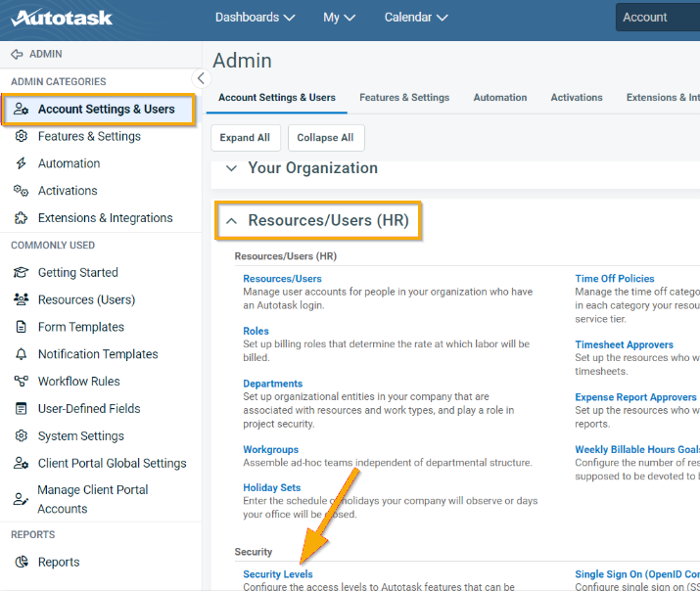Expand the Your Organization section
Viewport: 700px width, 591px height.
[231, 168]
